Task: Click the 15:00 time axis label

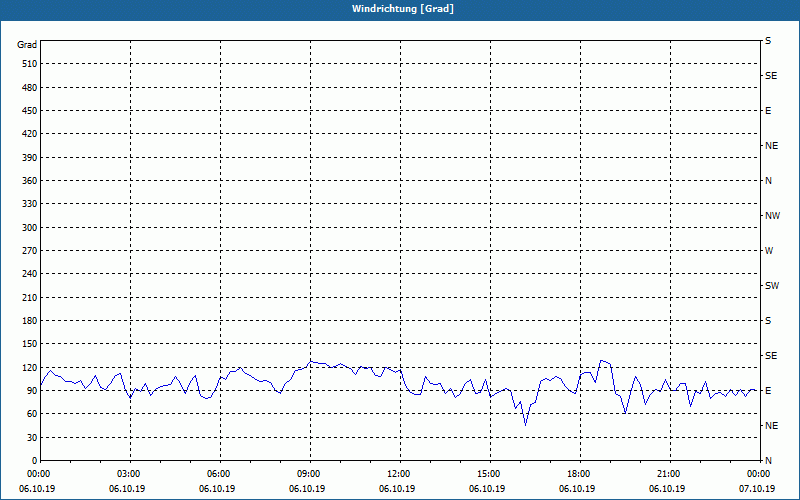Action: coord(490,474)
